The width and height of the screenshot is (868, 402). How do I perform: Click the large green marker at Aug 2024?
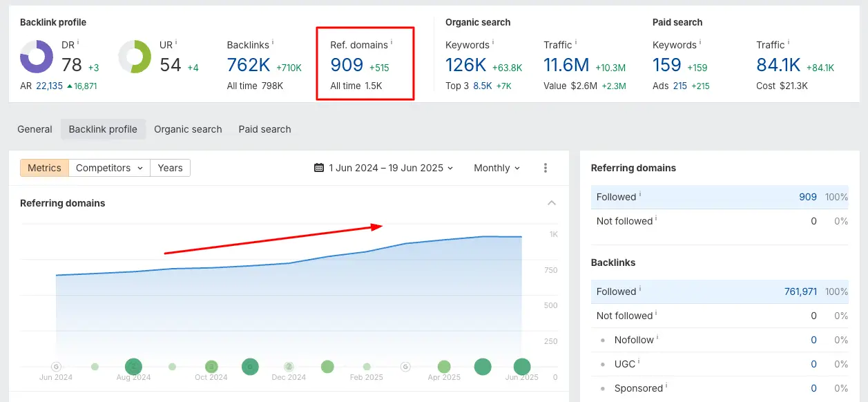point(133,367)
